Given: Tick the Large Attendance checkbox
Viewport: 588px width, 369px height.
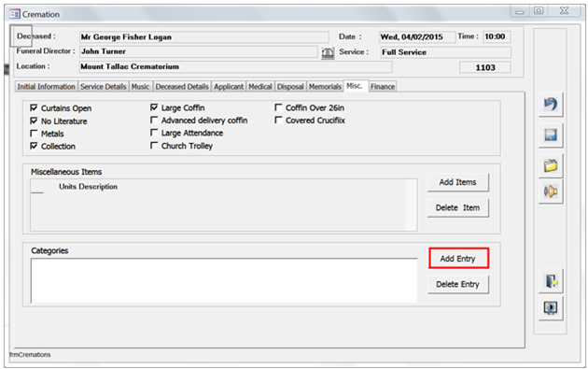Looking at the screenshot, I should point(154,133).
